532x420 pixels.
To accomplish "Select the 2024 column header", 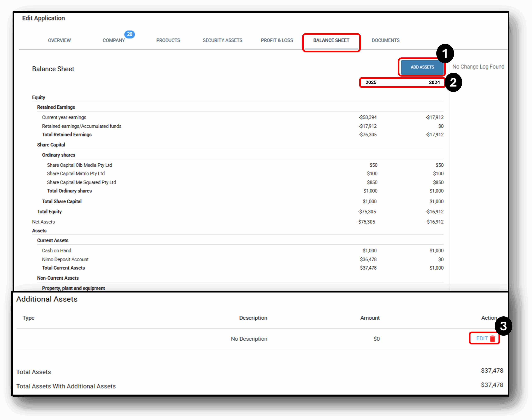I will (434, 82).
